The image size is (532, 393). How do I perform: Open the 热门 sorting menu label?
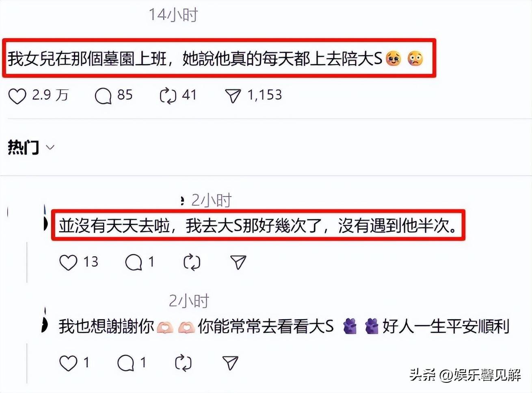(24, 147)
